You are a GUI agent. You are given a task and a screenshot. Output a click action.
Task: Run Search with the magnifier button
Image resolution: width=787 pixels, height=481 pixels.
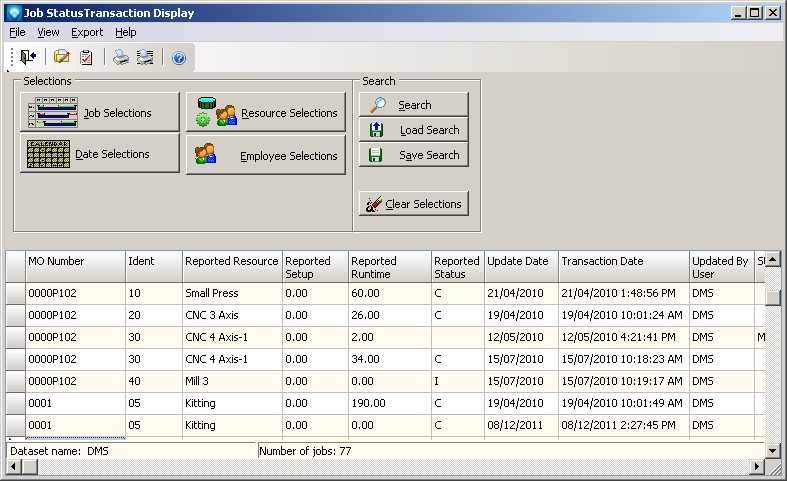pyautogui.click(x=413, y=105)
